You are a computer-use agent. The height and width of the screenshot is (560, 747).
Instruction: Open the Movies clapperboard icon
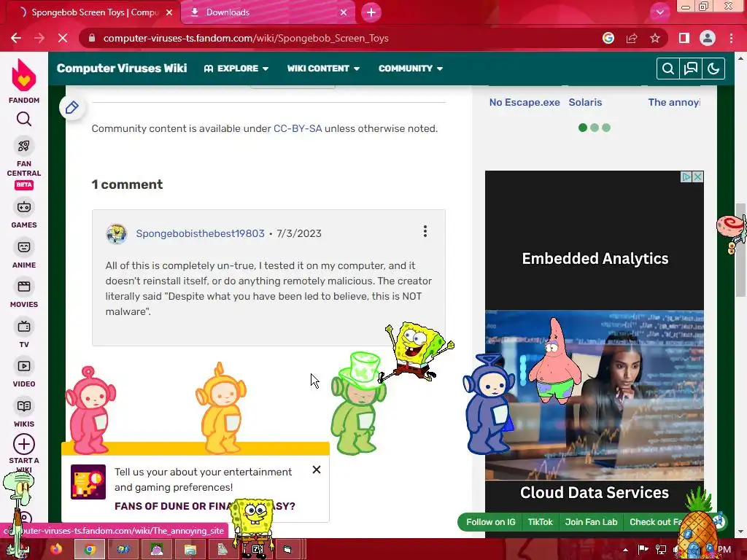pyautogui.click(x=24, y=287)
